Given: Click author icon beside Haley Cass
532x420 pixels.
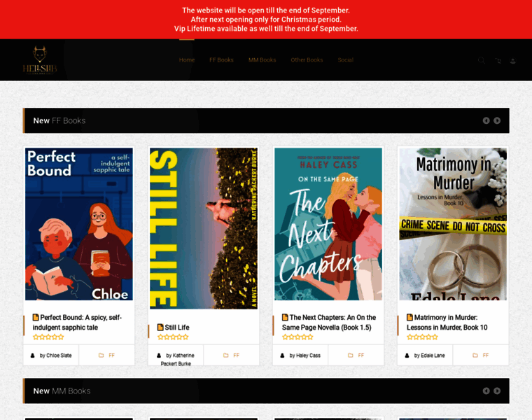Looking at the screenshot, I should point(282,356).
